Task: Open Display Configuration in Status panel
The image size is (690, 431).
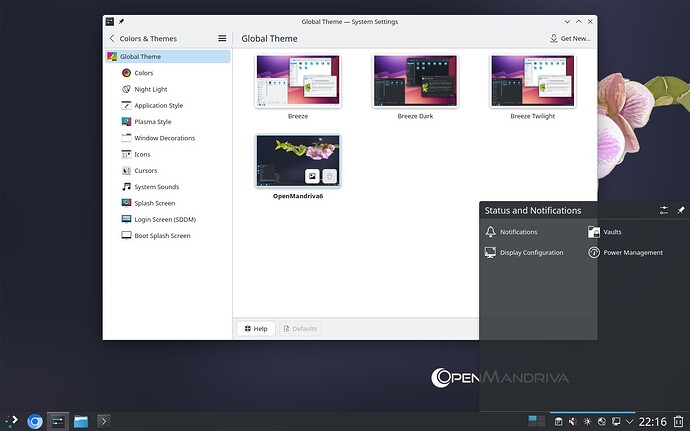Action: 524,252
